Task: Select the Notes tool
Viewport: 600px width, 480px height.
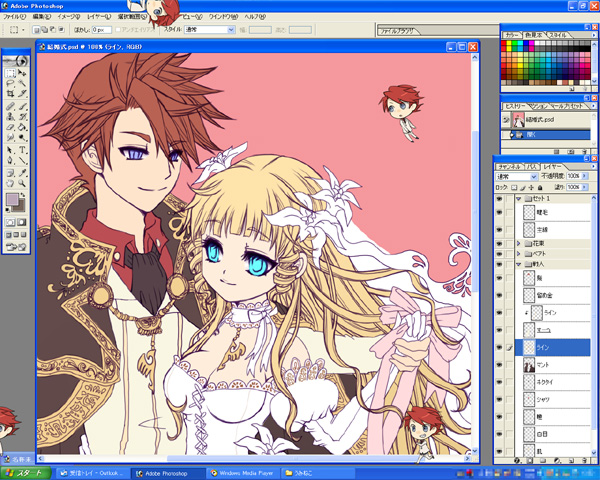Action: pos(10,173)
